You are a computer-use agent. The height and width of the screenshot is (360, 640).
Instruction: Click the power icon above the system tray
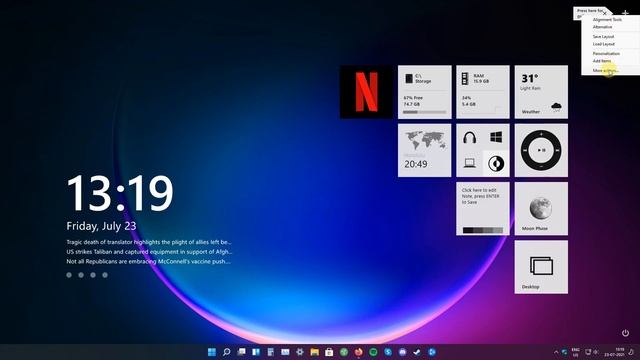pos(625,333)
